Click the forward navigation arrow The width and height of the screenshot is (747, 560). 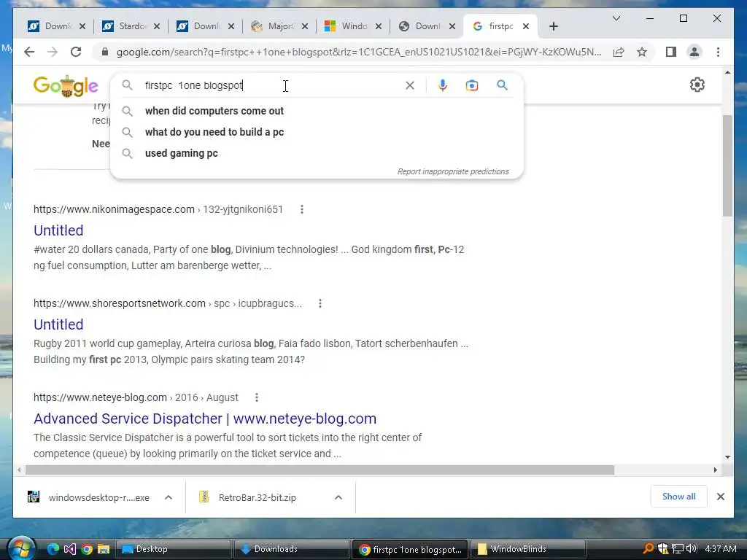point(53,52)
